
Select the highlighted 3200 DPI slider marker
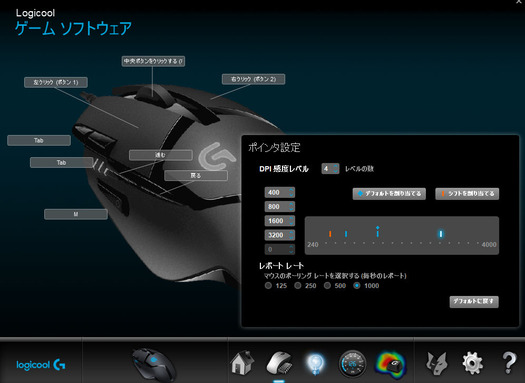click(441, 234)
